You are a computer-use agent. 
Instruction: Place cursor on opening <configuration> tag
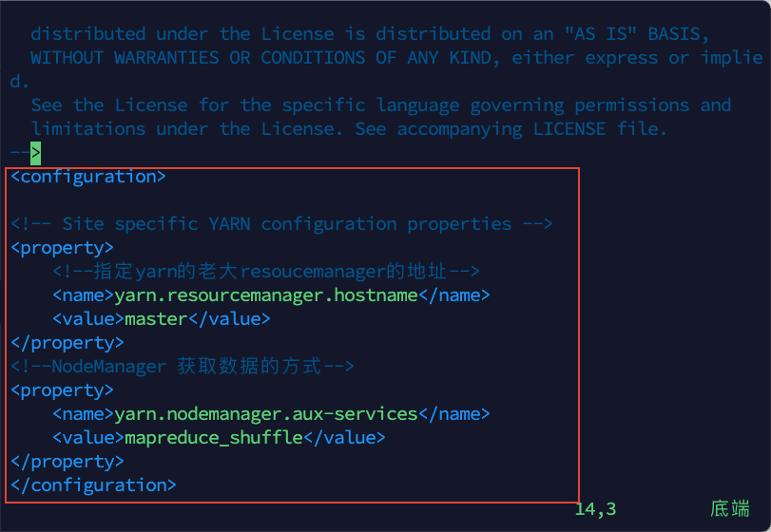click(87, 177)
